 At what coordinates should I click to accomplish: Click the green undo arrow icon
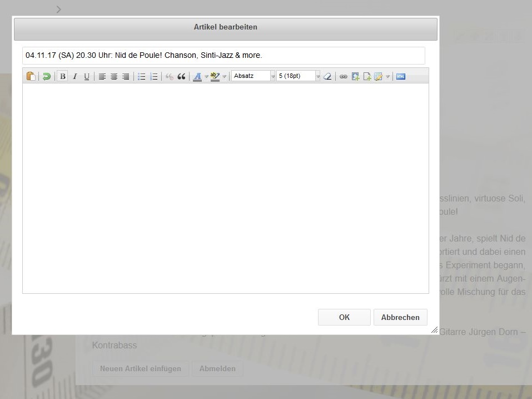47,76
